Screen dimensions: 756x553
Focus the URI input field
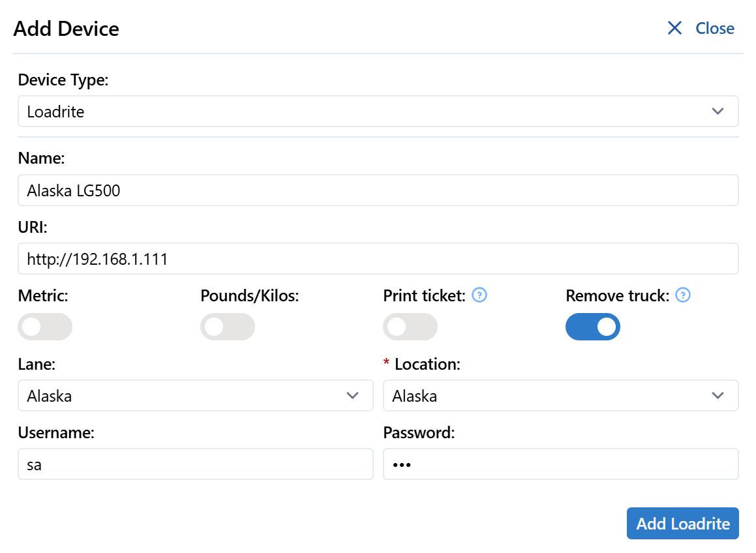(378, 260)
